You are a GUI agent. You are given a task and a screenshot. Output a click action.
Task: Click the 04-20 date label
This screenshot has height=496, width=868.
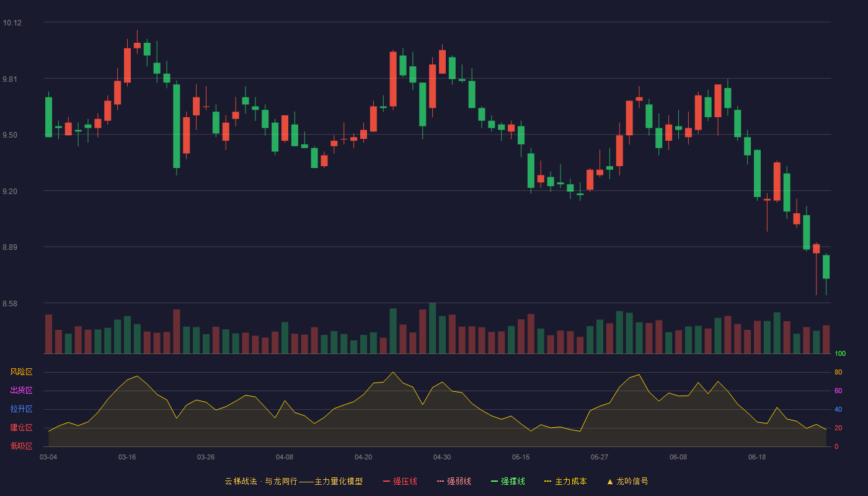point(363,457)
